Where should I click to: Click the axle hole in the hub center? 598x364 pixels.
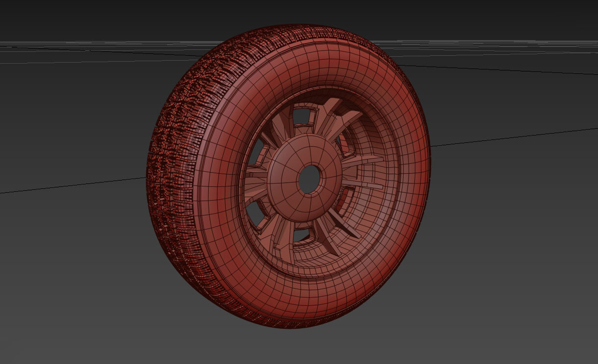(x=310, y=179)
